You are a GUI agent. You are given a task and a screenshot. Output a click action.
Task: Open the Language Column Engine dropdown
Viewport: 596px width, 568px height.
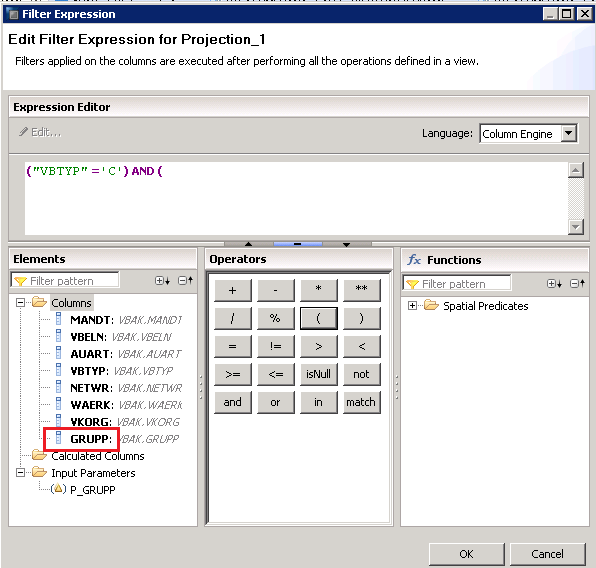pos(569,133)
